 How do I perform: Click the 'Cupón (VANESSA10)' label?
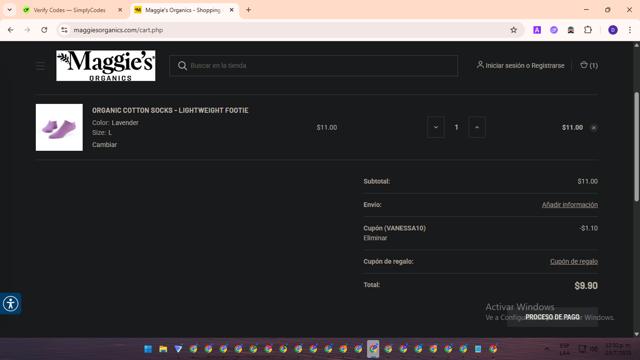pyautogui.click(x=395, y=228)
